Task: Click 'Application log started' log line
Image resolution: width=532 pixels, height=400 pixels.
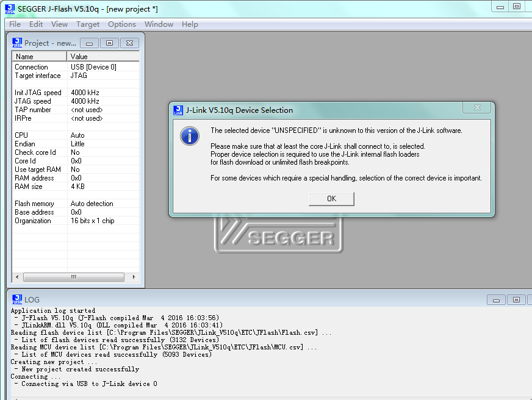Action: [53, 310]
